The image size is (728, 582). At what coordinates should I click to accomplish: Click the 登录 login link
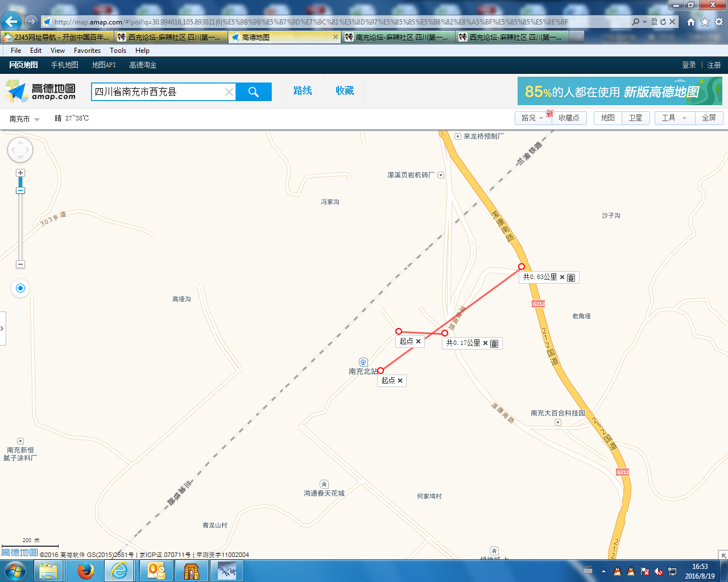click(689, 65)
